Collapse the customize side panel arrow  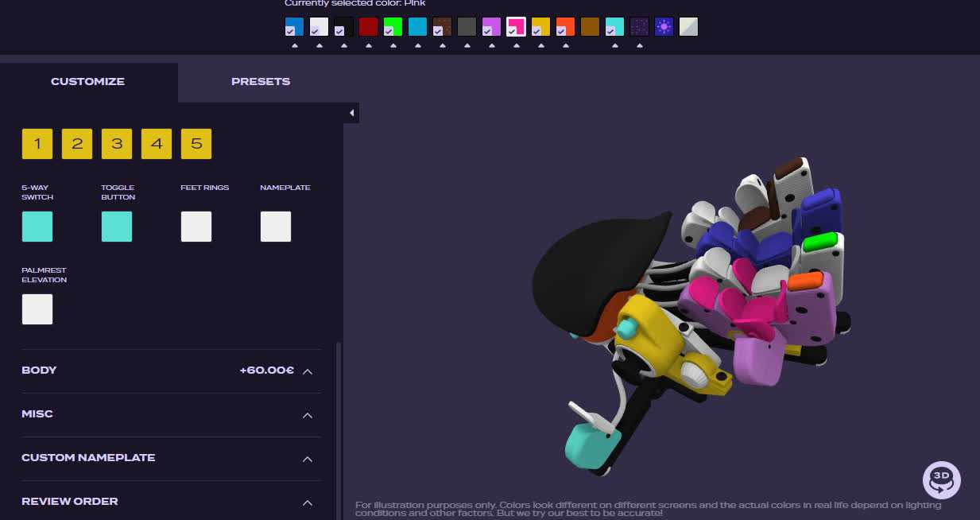coord(351,113)
